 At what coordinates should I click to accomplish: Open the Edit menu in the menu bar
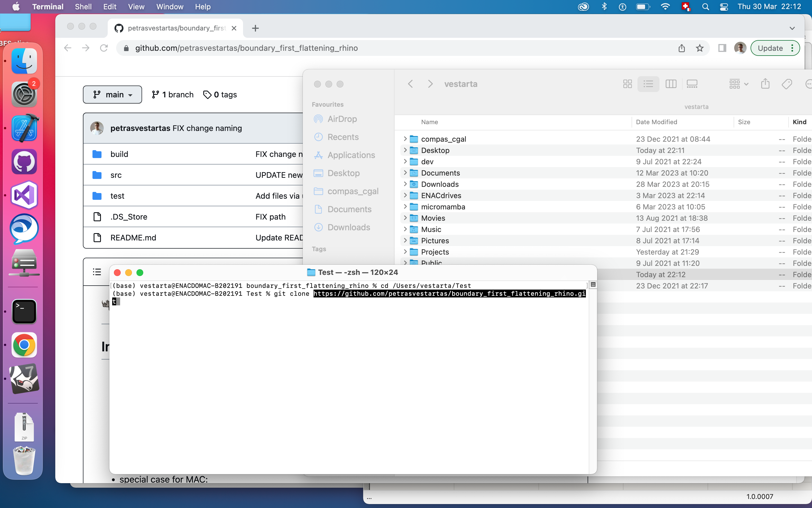tap(109, 7)
